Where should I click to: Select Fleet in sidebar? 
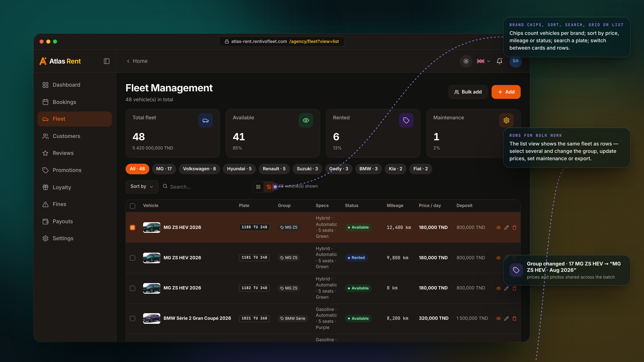pyautogui.click(x=74, y=119)
